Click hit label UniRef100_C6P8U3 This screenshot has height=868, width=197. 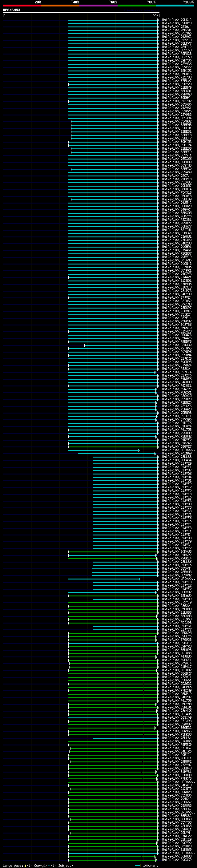(x=177, y=857)
